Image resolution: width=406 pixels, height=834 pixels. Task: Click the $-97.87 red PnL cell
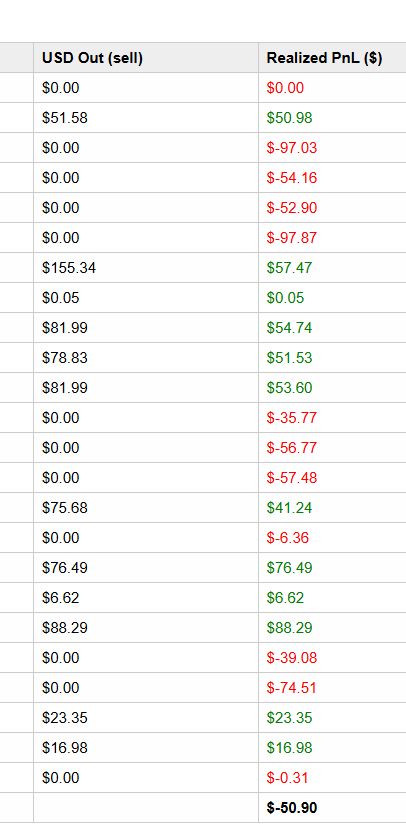click(x=332, y=238)
